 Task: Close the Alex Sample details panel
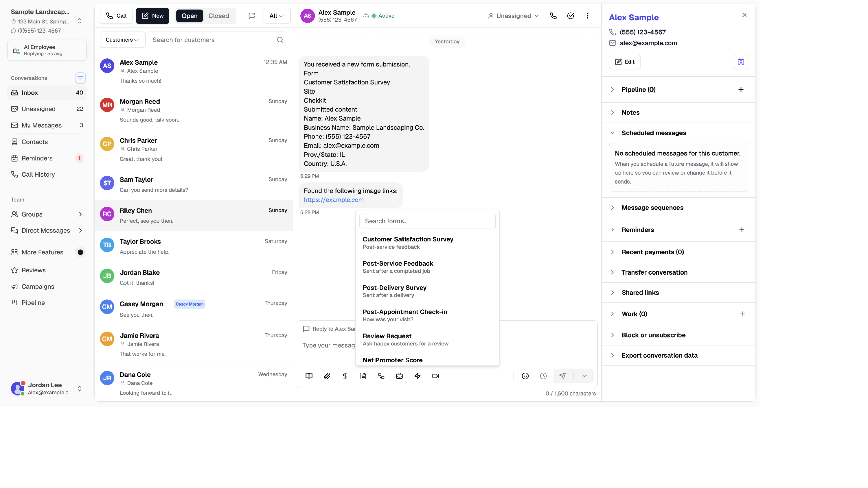coord(744,15)
